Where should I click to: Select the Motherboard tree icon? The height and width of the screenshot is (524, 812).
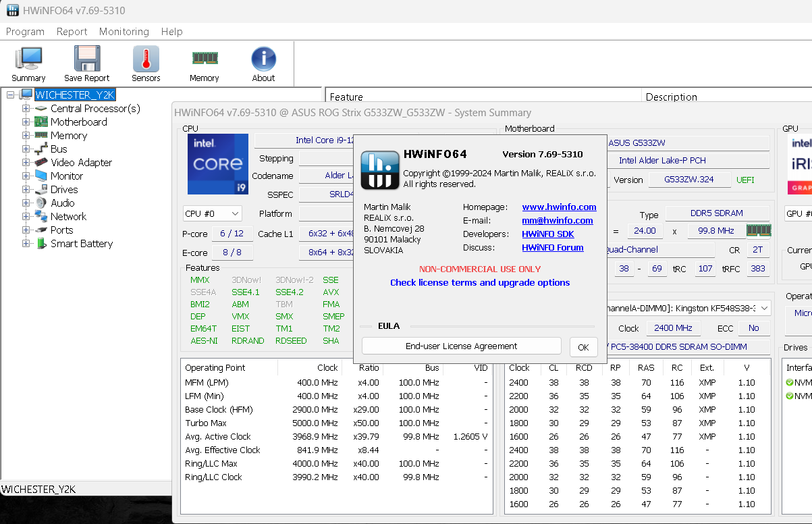tap(41, 122)
